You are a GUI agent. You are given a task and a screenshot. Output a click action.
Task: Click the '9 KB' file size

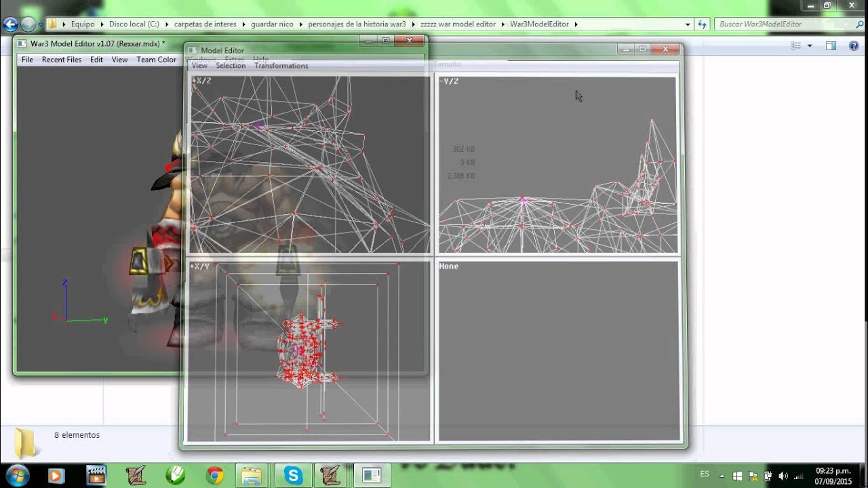pos(467,163)
